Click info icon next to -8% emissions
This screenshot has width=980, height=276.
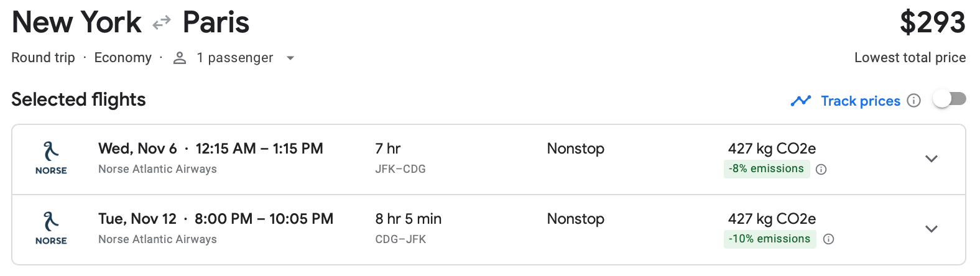pyautogui.click(x=821, y=169)
